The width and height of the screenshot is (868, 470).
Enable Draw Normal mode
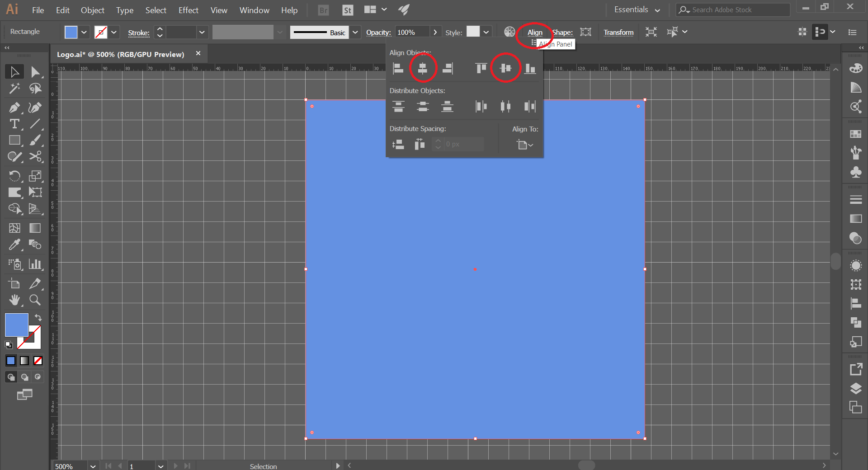(x=11, y=377)
